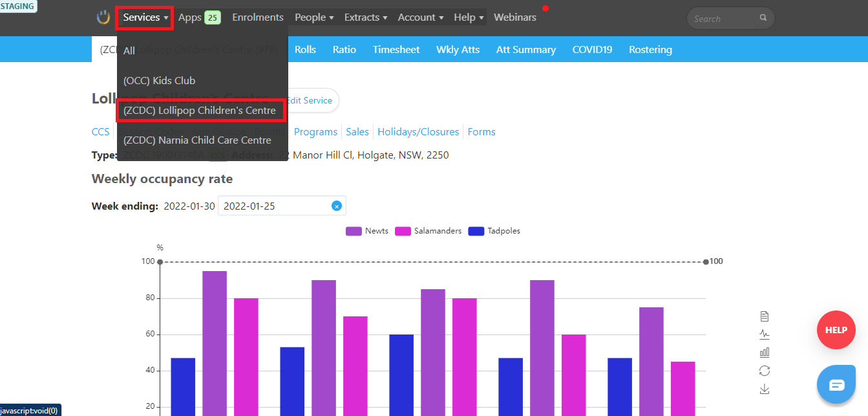Image resolution: width=868 pixels, height=416 pixels.
Task: Open the Sales link
Action: [357, 132]
